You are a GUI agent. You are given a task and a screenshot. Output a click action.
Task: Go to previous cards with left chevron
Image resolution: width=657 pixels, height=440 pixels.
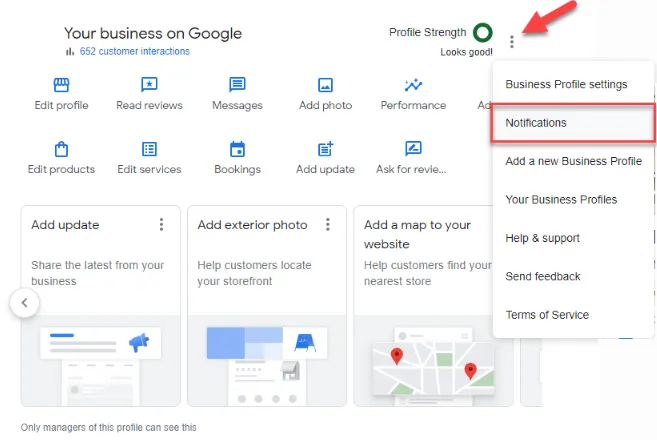tap(24, 303)
